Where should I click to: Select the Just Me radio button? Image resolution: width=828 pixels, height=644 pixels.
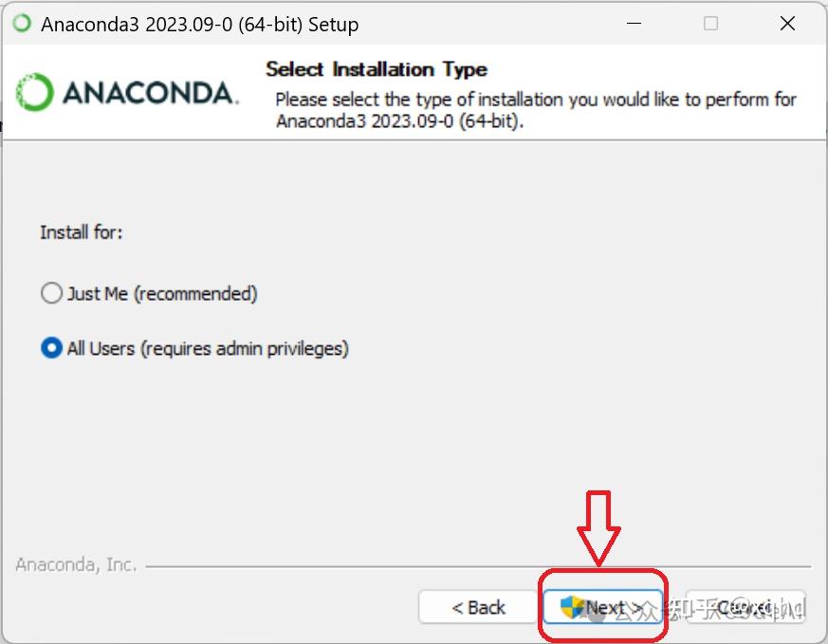point(51,293)
